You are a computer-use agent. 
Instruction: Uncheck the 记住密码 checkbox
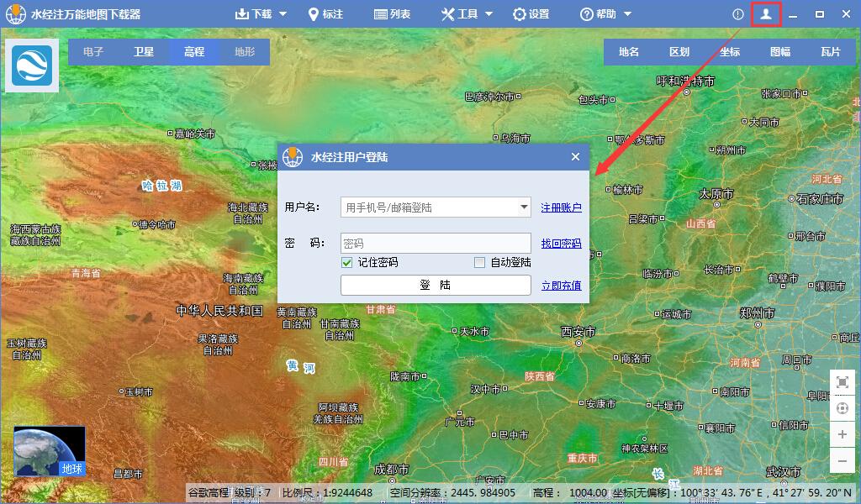tap(347, 263)
